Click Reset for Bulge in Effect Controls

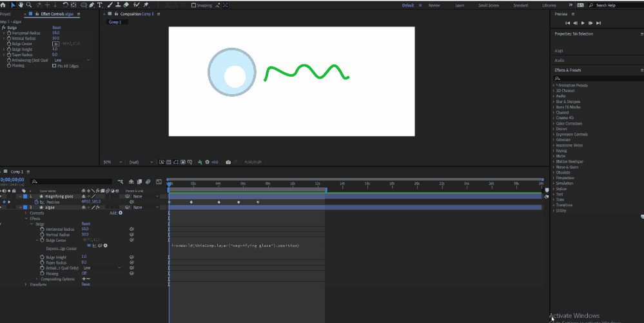point(57,28)
